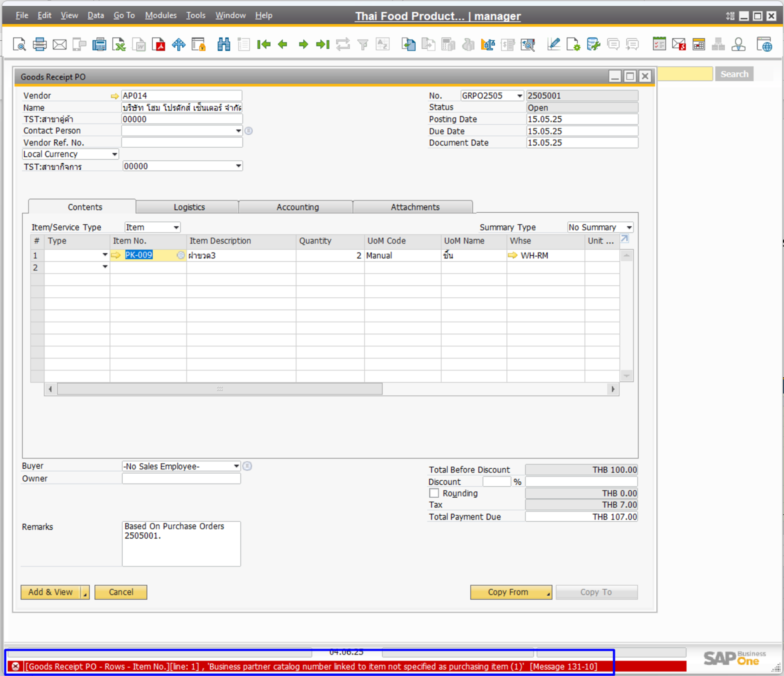784x676 pixels.
Task: Go to next record green arrow
Action: point(303,45)
